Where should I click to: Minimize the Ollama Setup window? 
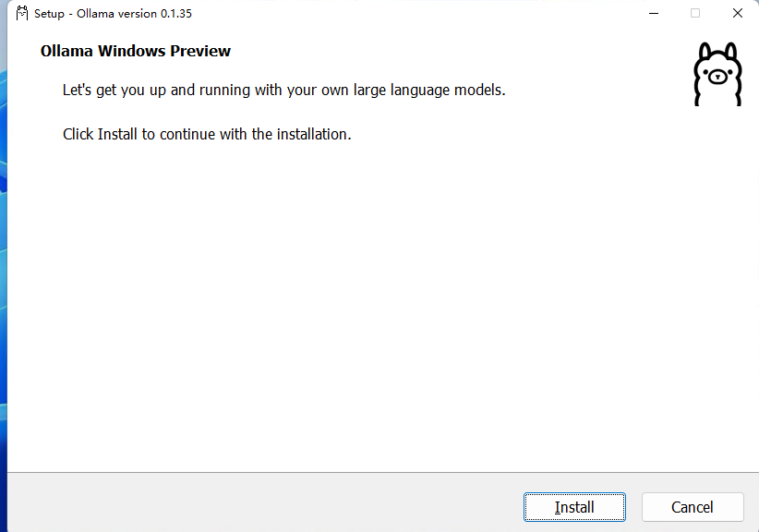[654, 13]
